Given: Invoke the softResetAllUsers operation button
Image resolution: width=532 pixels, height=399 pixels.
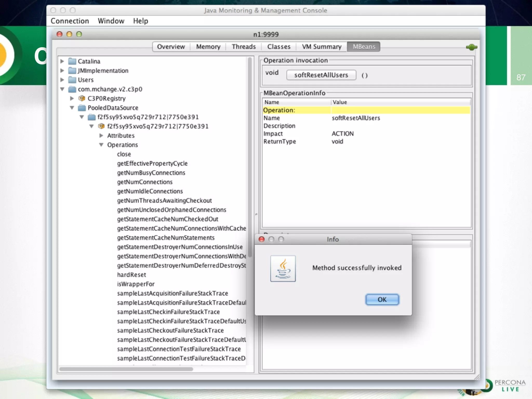Looking at the screenshot, I should click(x=321, y=75).
